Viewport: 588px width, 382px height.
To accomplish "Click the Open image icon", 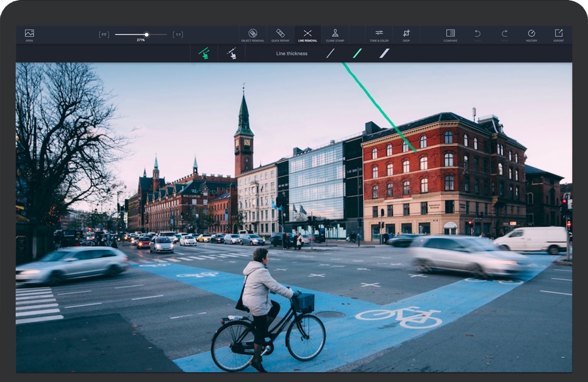I will point(29,34).
